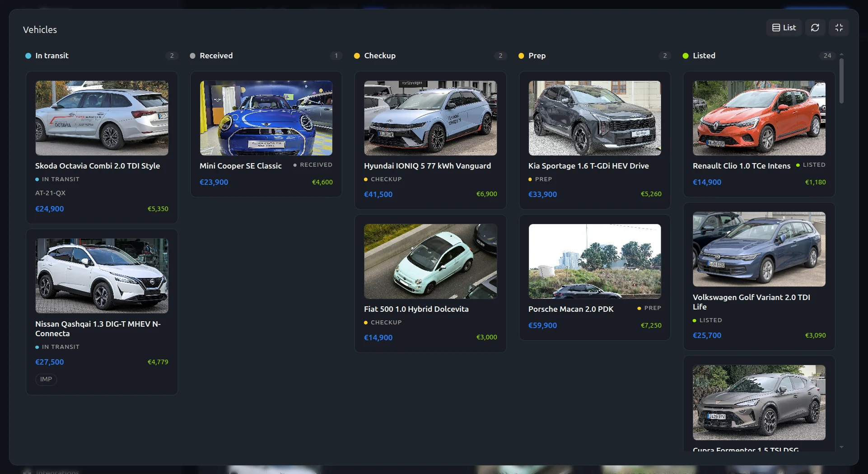Click the Listed count badge 24
Image resolution: width=868 pixels, height=474 pixels.
point(827,56)
